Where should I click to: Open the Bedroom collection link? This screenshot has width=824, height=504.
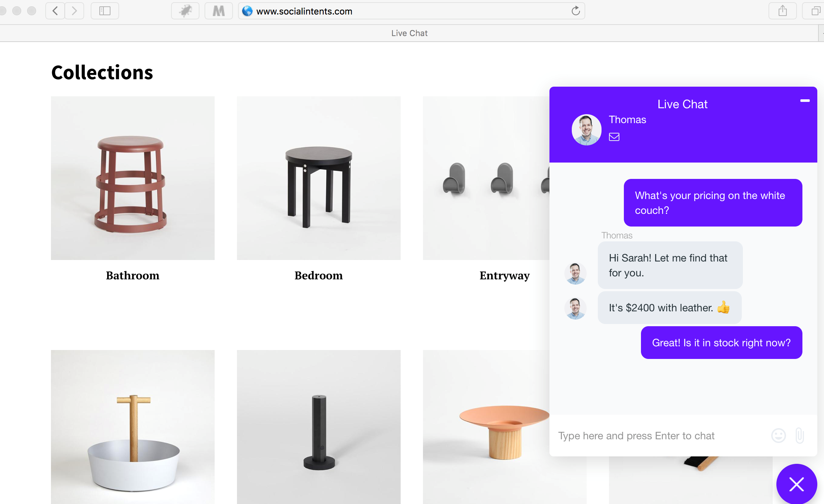pyautogui.click(x=318, y=275)
